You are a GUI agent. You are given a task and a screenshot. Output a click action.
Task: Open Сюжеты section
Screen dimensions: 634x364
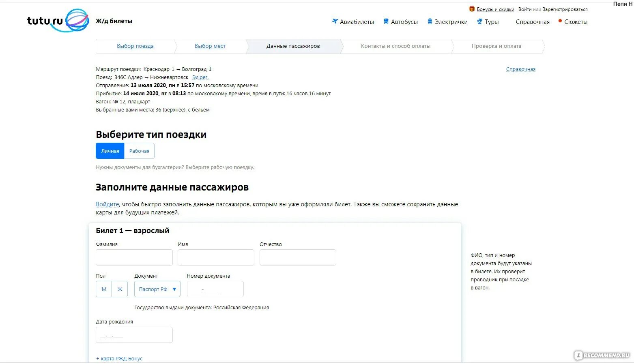coord(576,22)
